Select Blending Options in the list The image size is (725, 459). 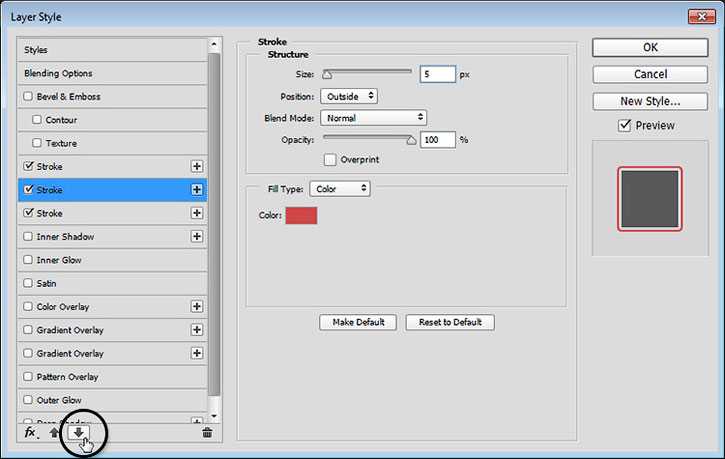(112, 73)
